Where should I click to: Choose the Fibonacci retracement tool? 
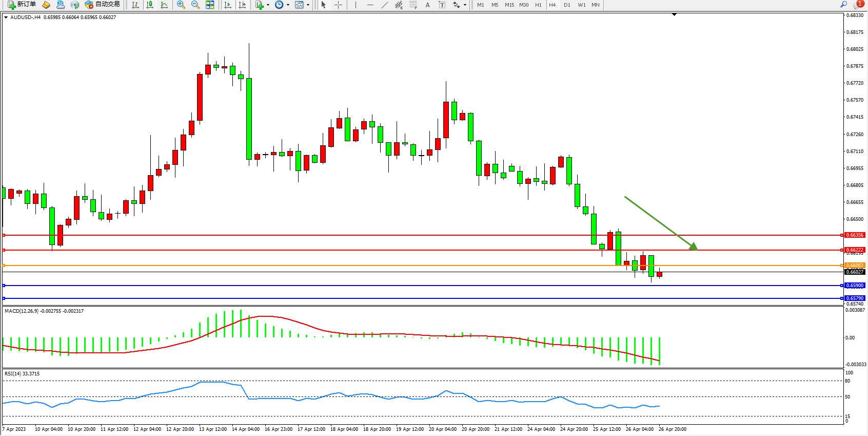413,5
